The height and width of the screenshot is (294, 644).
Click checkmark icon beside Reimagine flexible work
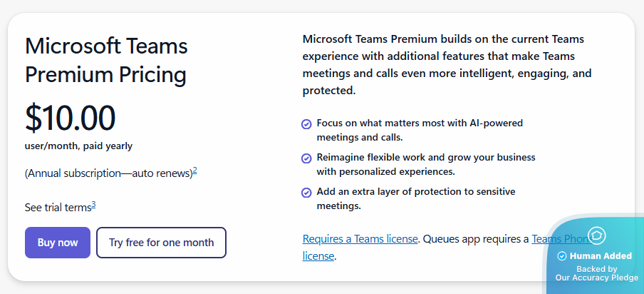[306, 158]
